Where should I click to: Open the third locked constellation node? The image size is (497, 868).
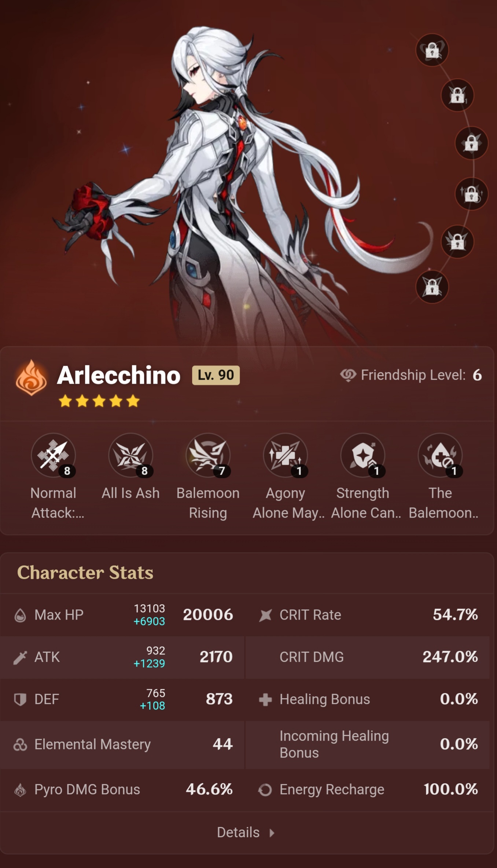(471, 143)
